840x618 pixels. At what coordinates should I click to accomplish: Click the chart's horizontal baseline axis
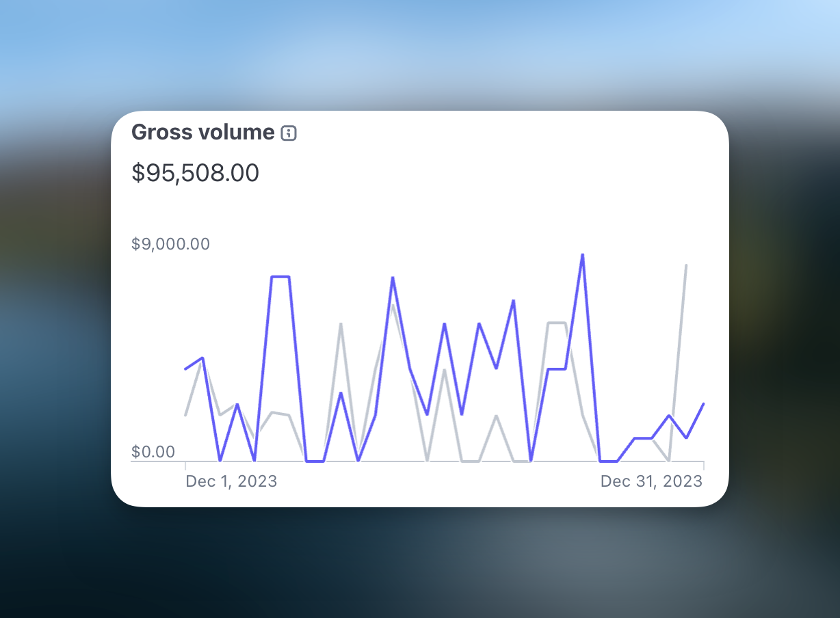417,461
